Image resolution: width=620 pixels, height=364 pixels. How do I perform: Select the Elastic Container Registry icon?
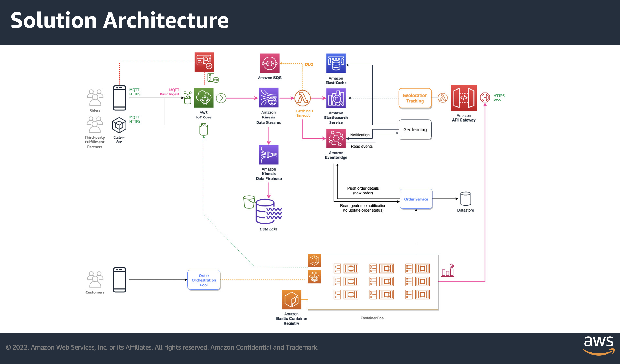click(291, 299)
